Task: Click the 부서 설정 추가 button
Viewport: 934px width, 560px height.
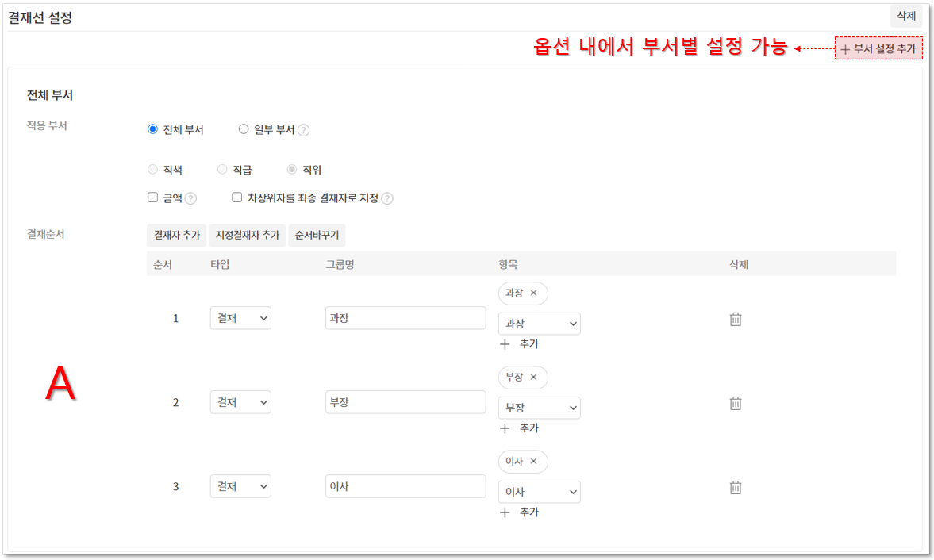Action: point(878,48)
